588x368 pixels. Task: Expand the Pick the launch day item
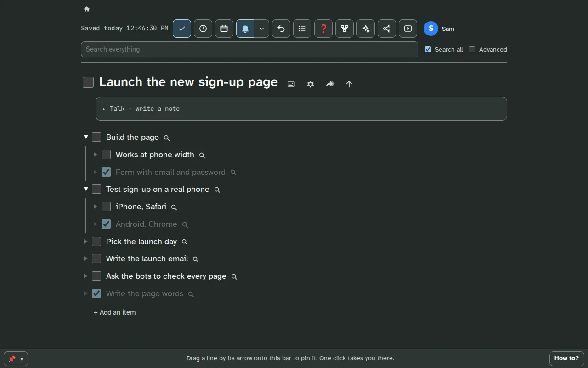pyautogui.click(x=86, y=241)
